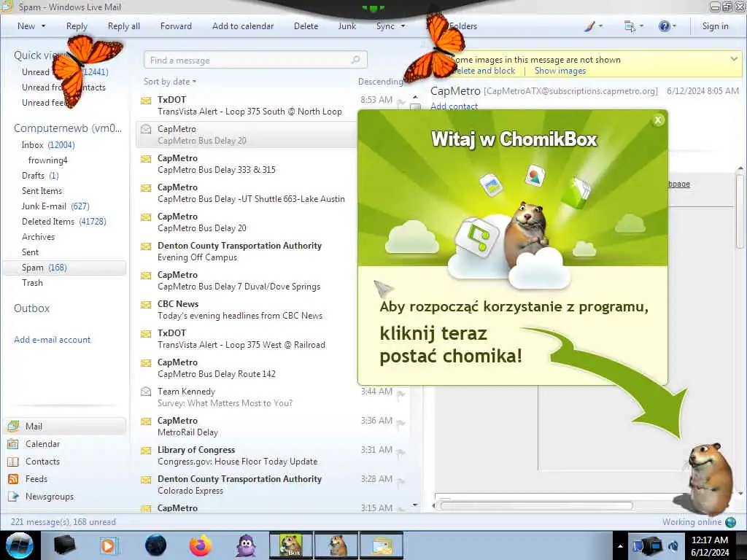This screenshot has height=560, width=747.
Task: Open the Deleted Items folder
Action: coord(64,222)
